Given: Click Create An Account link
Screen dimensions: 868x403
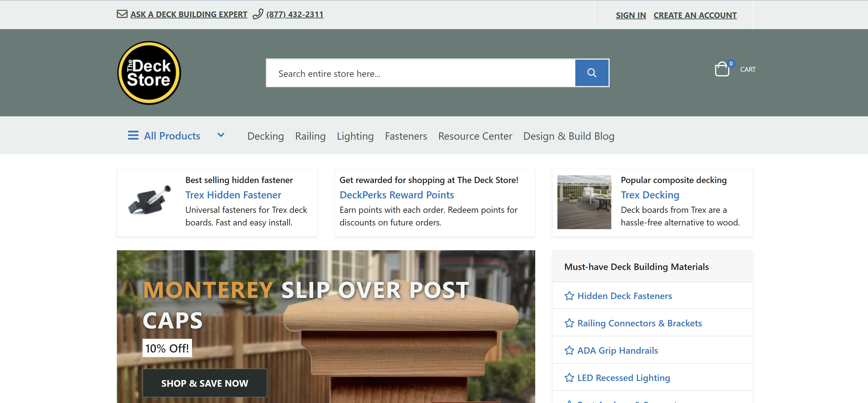Looking at the screenshot, I should tap(695, 15).
